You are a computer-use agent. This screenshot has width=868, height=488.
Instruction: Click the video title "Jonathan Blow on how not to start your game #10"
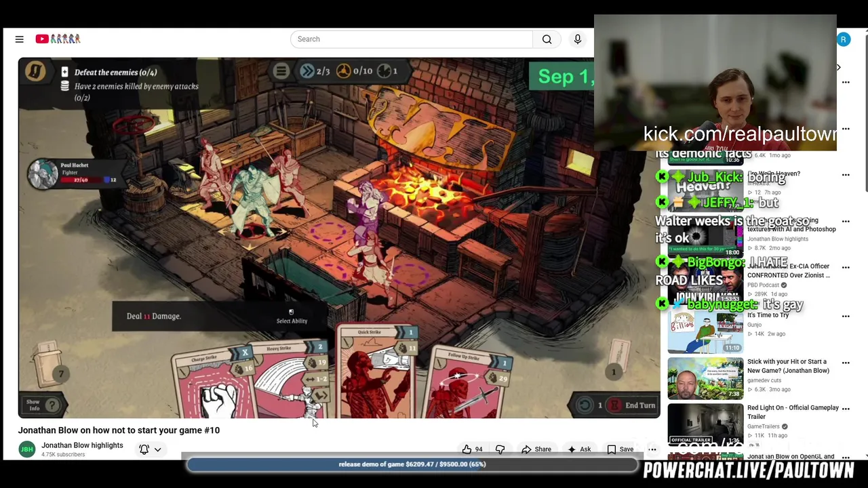(x=119, y=430)
